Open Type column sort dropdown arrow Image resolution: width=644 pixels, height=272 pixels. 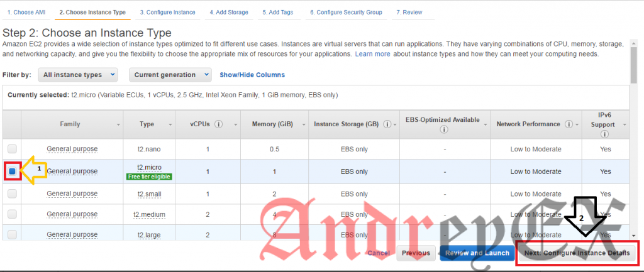[170, 124]
